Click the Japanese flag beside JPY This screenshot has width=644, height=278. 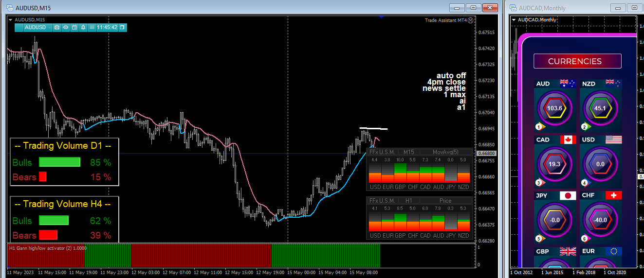568,195
